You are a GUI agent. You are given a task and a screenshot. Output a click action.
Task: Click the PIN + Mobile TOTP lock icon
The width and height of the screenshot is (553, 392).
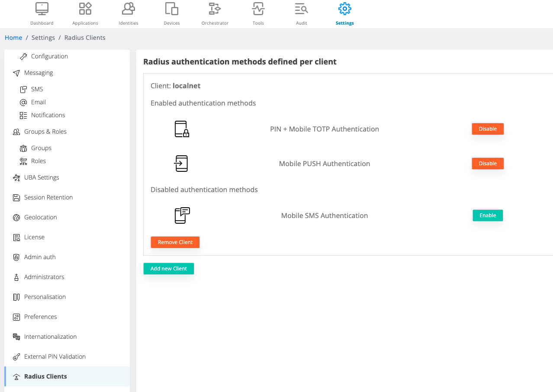click(181, 129)
